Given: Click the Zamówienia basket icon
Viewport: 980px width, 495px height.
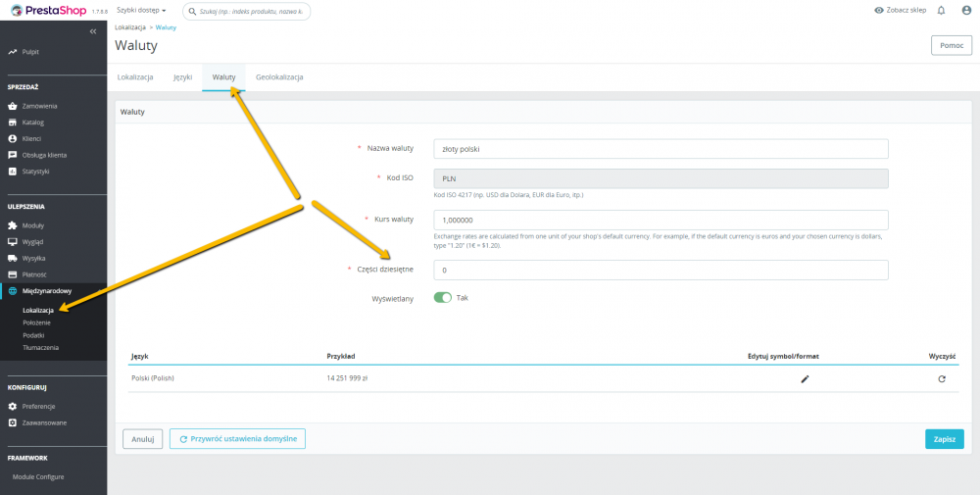Looking at the screenshot, I should 13,106.
